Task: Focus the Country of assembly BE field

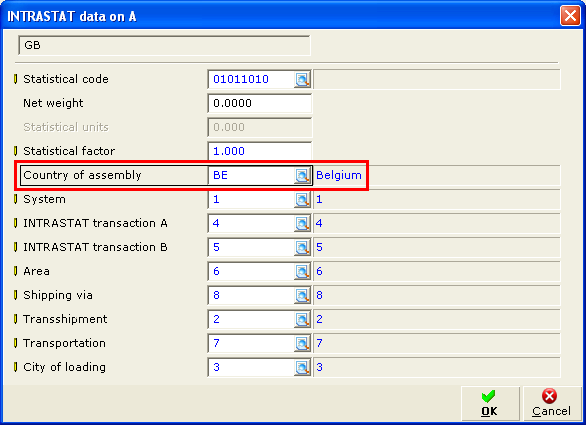Action: click(251, 175)
